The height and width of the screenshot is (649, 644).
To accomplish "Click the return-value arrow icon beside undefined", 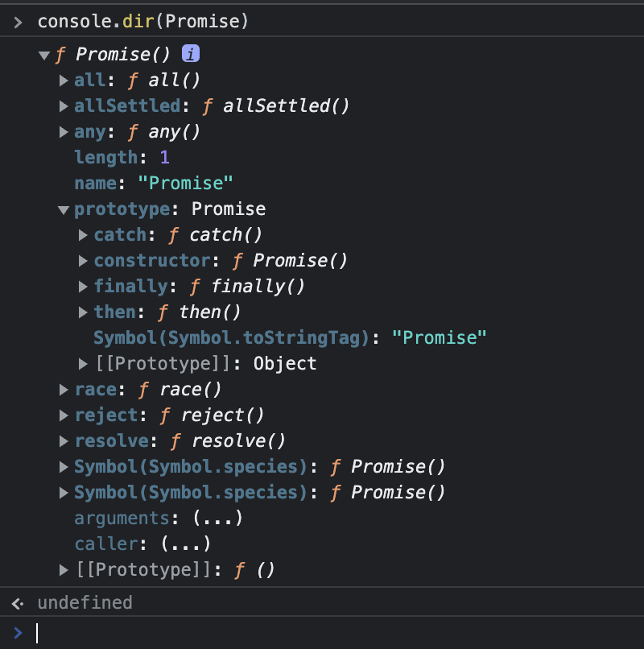I will pos(18,603).
